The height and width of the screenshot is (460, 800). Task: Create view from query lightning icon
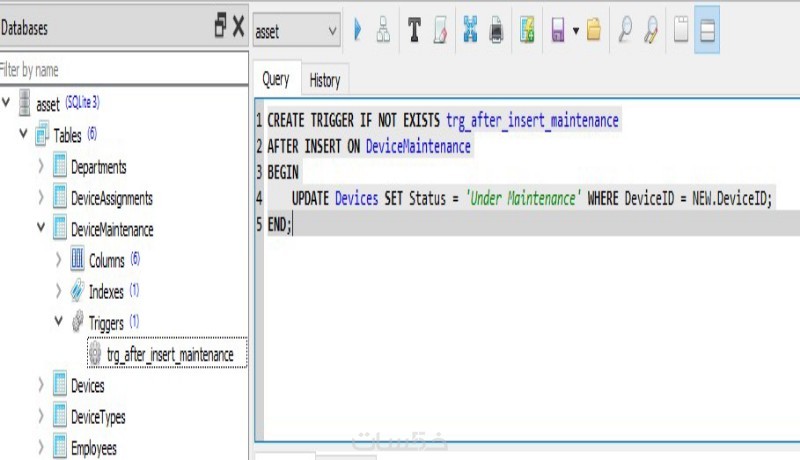[x=527, y=30]
